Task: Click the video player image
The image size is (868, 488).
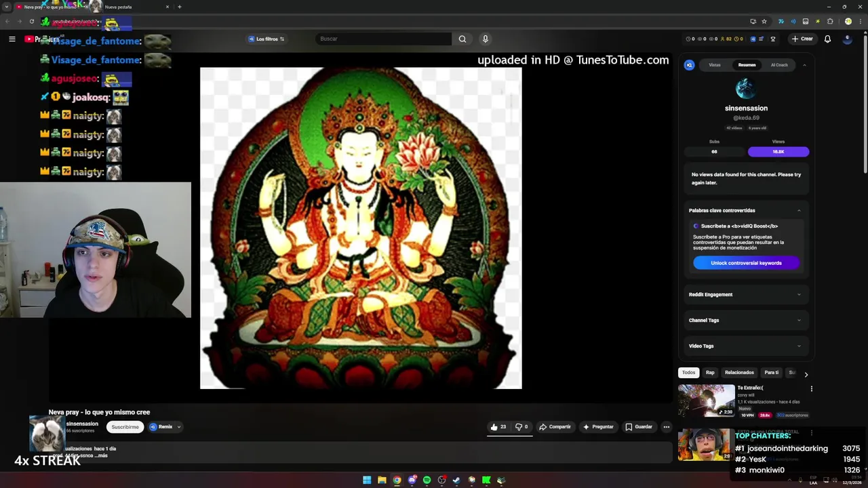Action: pos(361,228)
